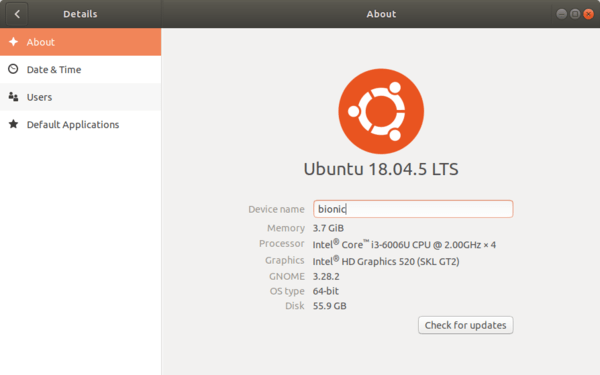This screenshot has height=375, width=600.
Task: Click the GNOME version 3.28.2
Action: click(x=326, y=276)
